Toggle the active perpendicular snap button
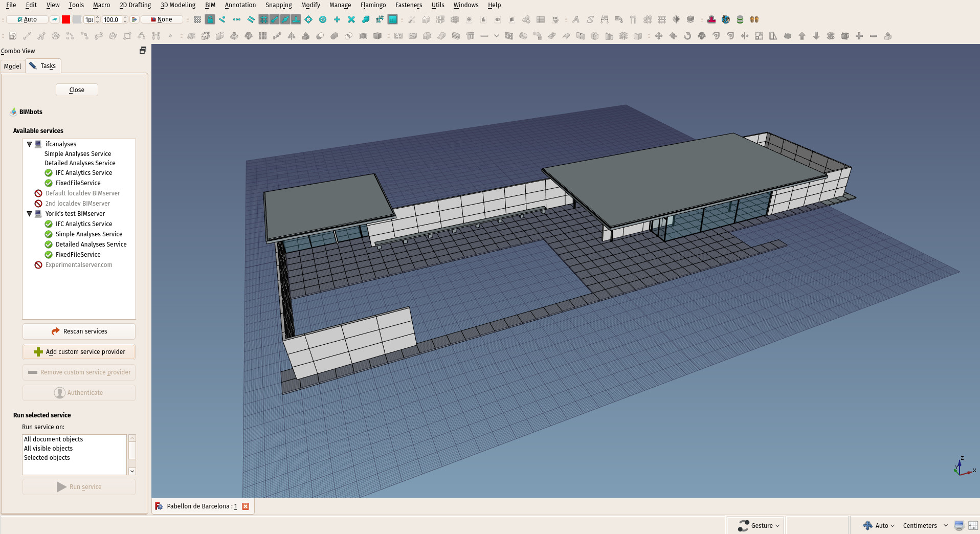This screenshot has width=980, height=534. (296, 19)
